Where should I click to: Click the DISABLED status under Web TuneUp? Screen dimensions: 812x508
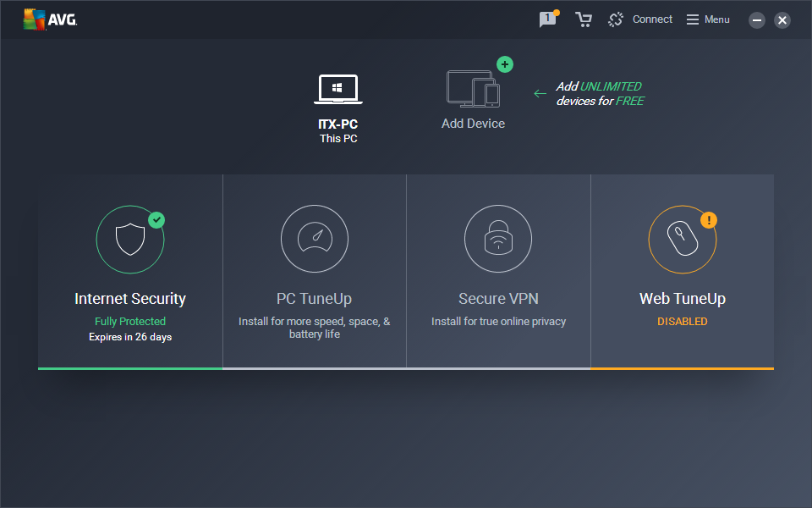click(x=682, y=322)
